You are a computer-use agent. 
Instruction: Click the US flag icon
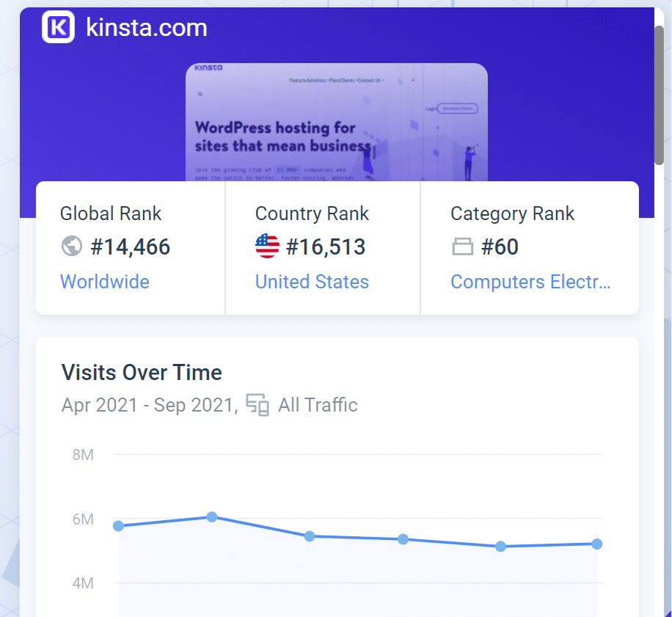pyautogui.click(x=266, y=247)
